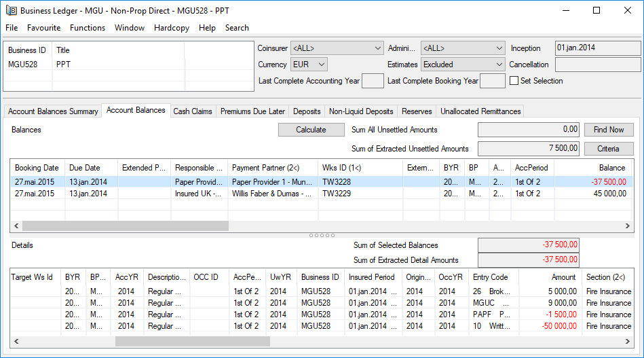Screen dimensions: 644x358
Task: Click the Details horizontal scrollbar thumb
Action: (x=192, y=342)
